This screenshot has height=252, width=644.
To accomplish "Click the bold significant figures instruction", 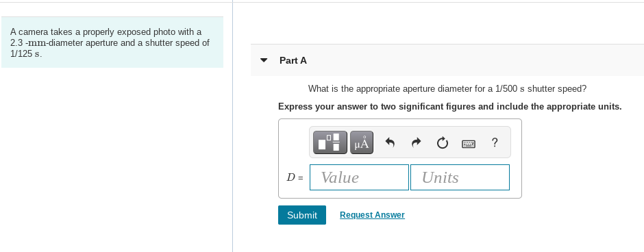I will 449,107.
